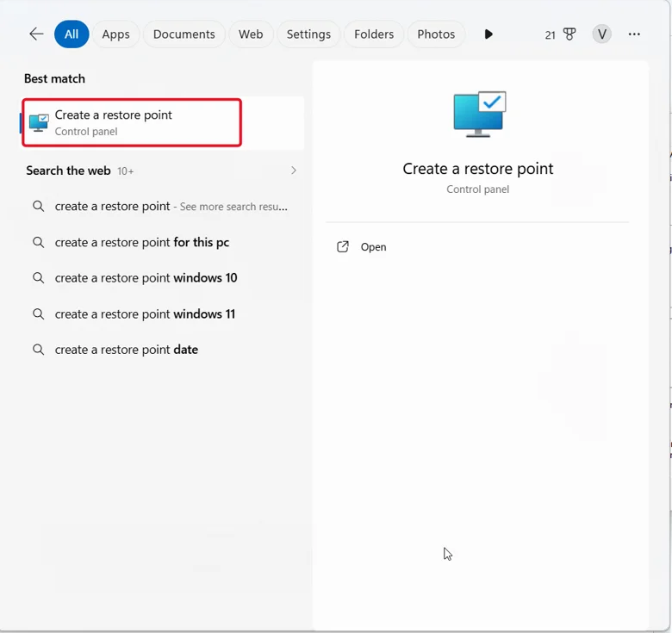Screen dimensions: 672x633
Task: Select 'create a restore point date' suggestion
Action: click(x=163, y=350)
